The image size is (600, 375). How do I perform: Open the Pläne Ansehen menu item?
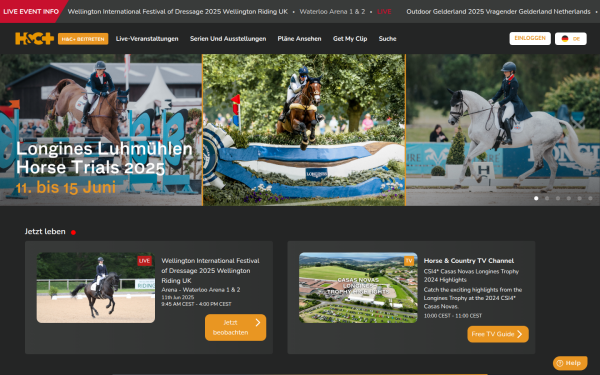[299, 39]
